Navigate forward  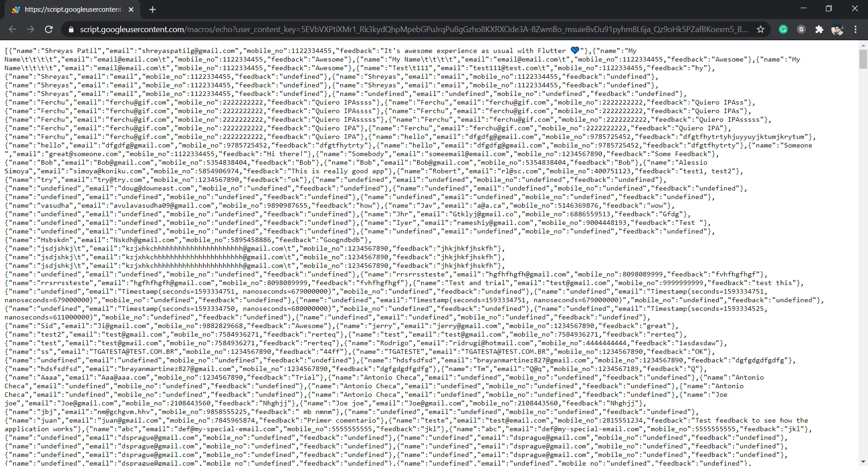pos(30,29)
